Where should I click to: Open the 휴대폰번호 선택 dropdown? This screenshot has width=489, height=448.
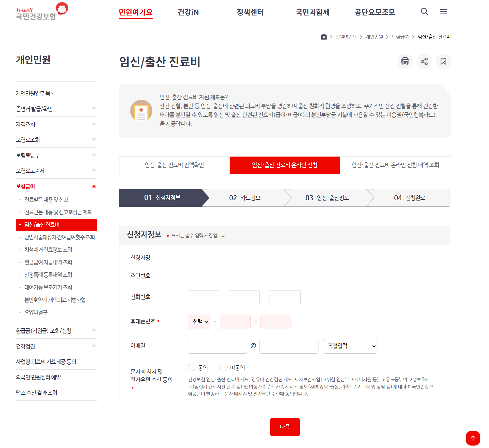(199, 322)
